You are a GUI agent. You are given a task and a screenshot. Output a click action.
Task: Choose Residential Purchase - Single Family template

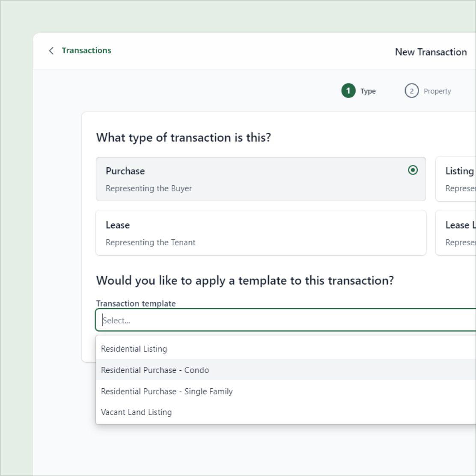tap(286, 391)
